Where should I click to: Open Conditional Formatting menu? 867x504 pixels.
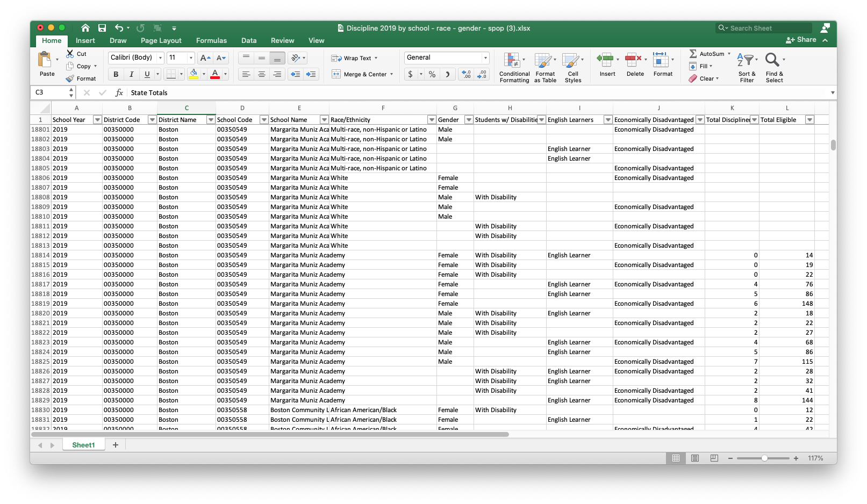(x=514, y=67)
